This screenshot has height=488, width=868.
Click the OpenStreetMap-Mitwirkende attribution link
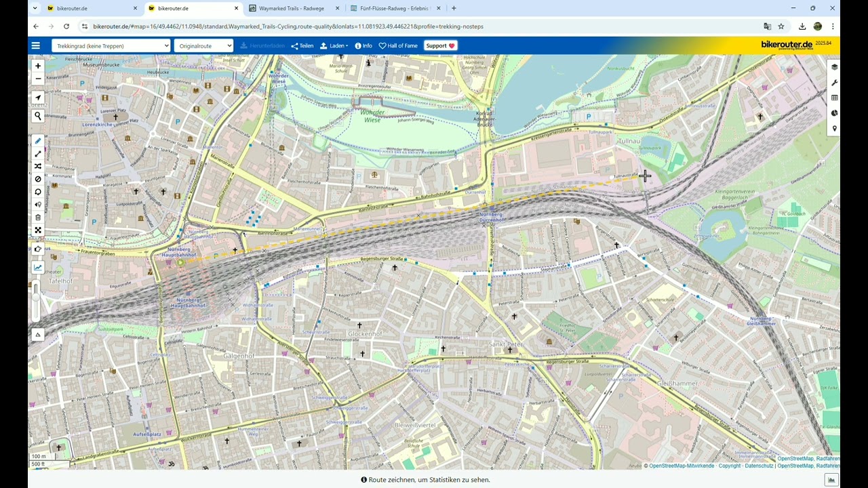coord(682,466)
